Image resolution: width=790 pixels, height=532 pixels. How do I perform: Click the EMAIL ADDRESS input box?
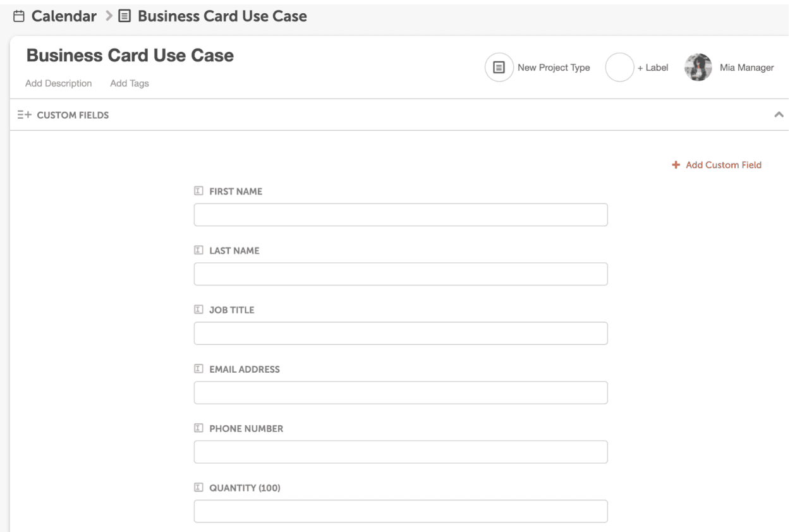point(401,393)
